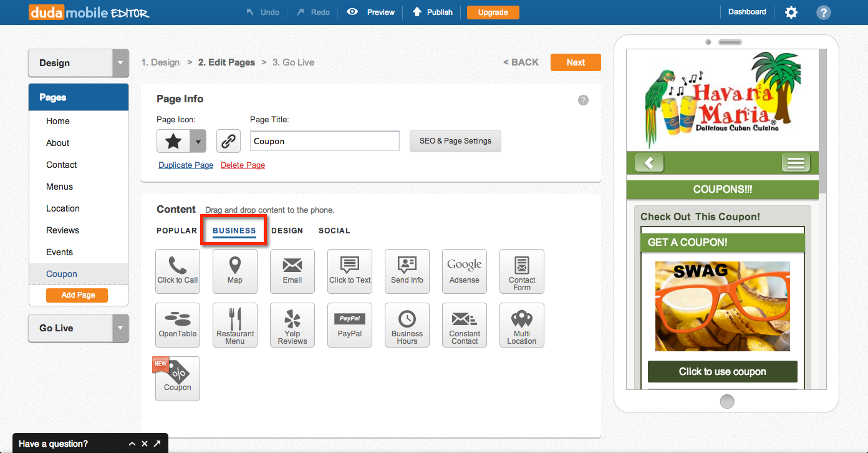Click the orange Upgrade button
The width and height of the screenshot is (868, 453).
[493, 12]
